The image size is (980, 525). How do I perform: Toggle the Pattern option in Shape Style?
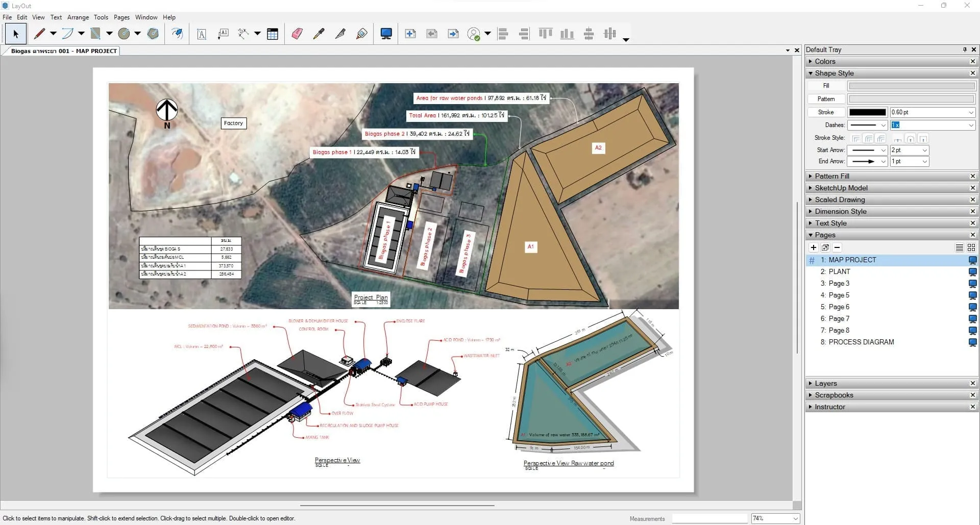click(x=826, y=99)
